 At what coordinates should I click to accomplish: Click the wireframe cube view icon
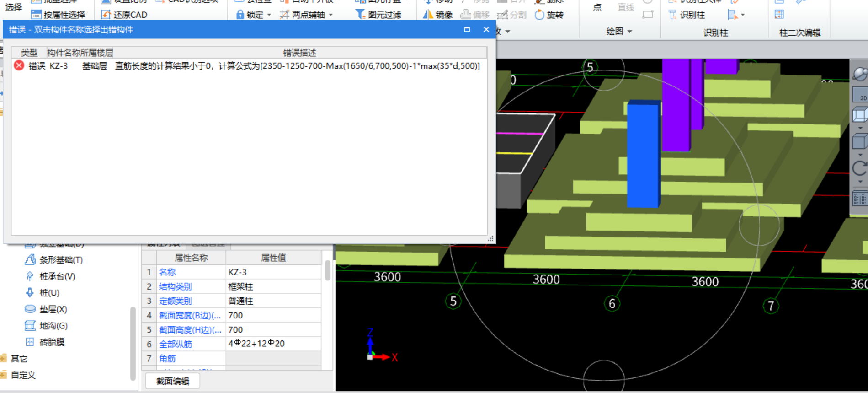pos(860,114)
